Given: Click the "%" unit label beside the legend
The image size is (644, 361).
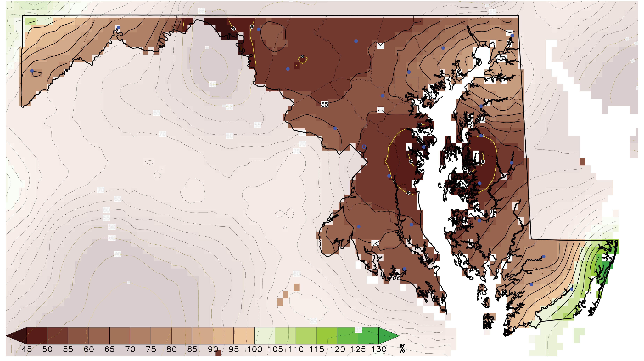Looking at the screenshot, I should [402, 349].
